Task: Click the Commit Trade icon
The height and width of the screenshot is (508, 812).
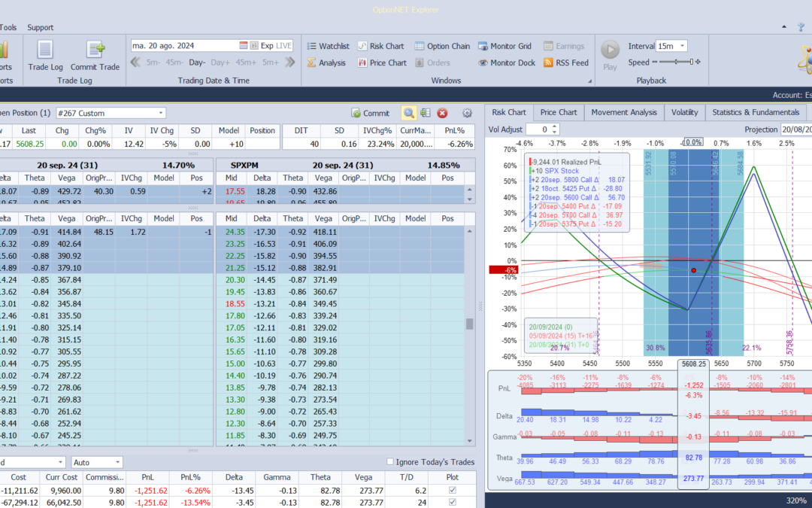Action: click(x=95, y=50)
